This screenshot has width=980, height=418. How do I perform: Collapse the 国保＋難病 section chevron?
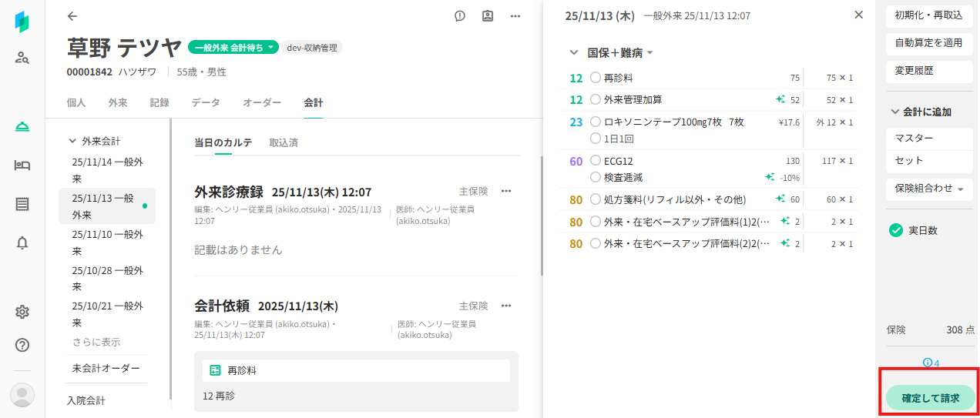(x=573, y=53)
